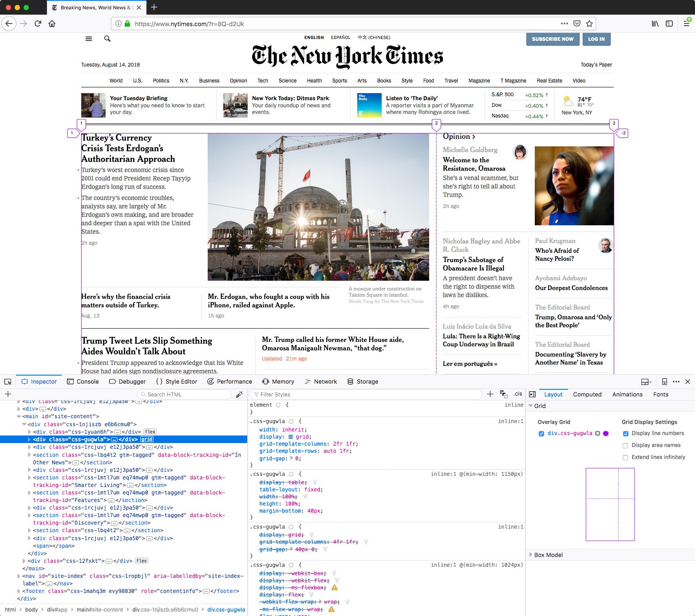695x616 pixels.
Task: Add new CSS rule plus icon
Action: point(490,394)
